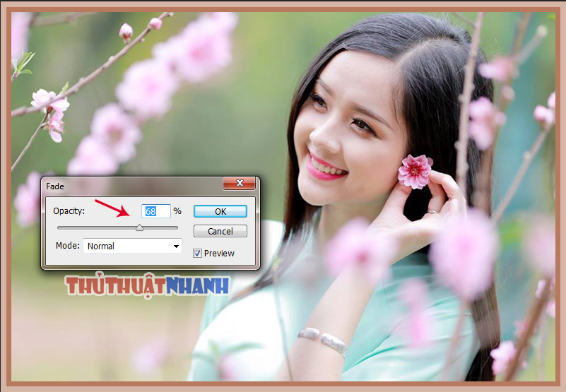Open the Mode dropdown set to Normal
The width and height of the screenshot is (566, 392).
(132, 246)
